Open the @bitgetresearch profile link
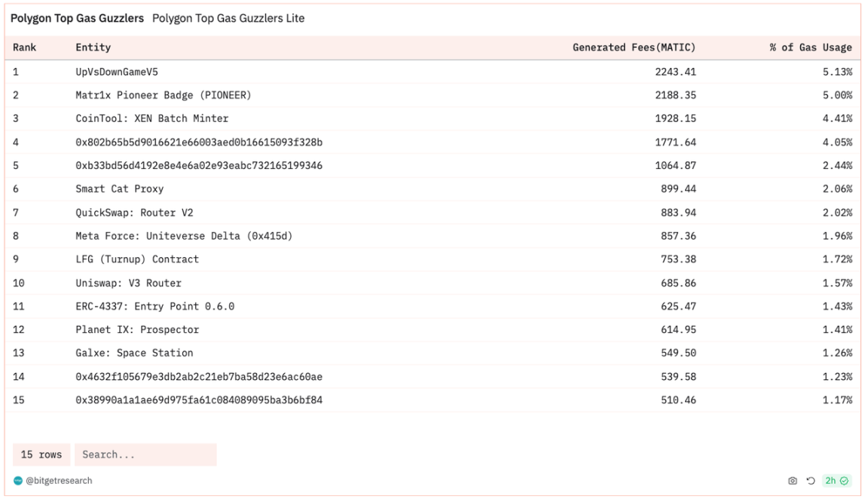This screenshot has height=502, width=868. click(x=59, y=480)
